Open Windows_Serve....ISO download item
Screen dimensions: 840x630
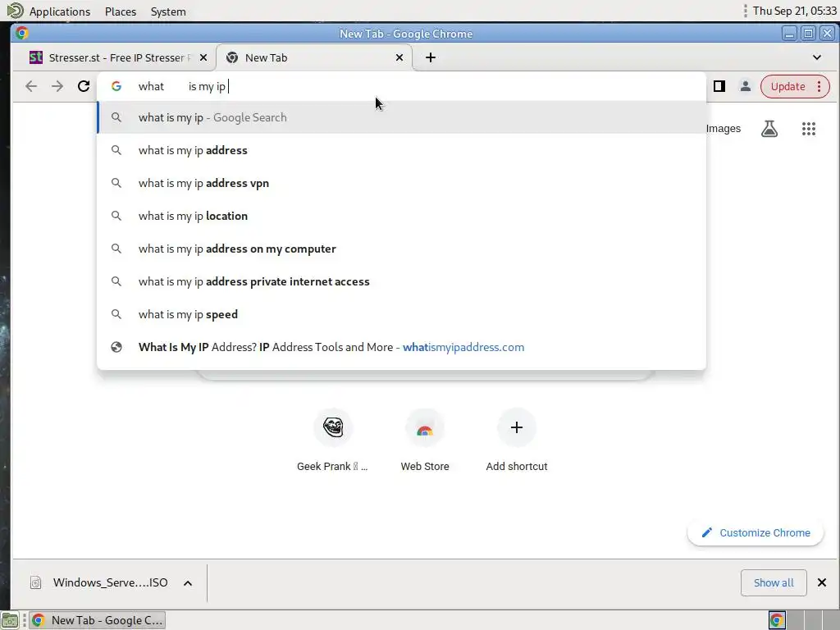click(99, 582)
